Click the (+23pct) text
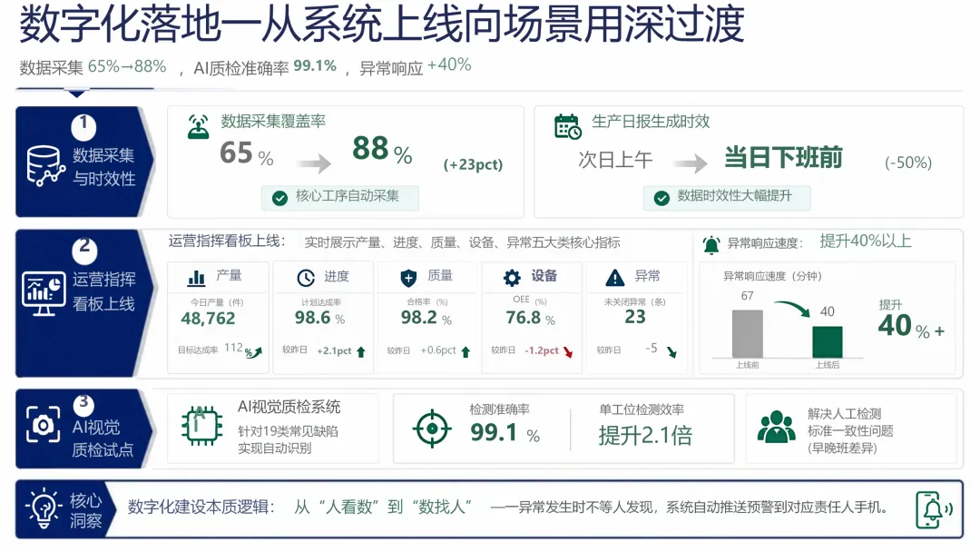 pos(473,164)
